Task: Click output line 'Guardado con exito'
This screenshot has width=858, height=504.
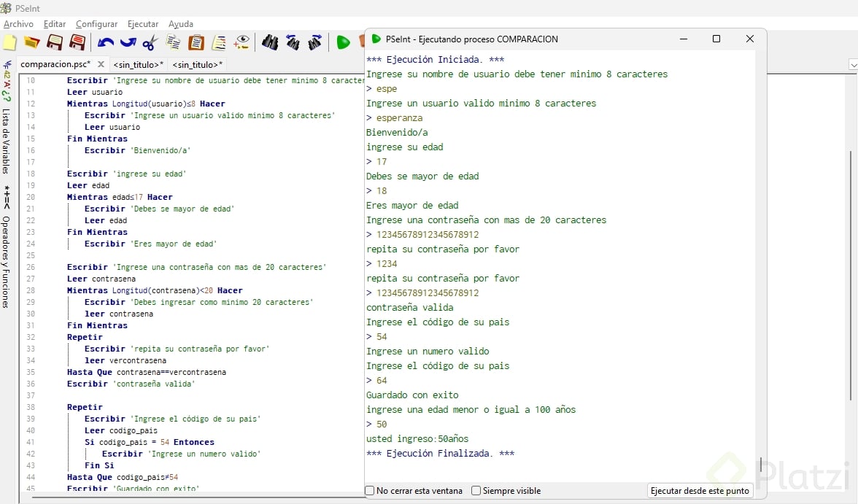Action: coord(413,395)
